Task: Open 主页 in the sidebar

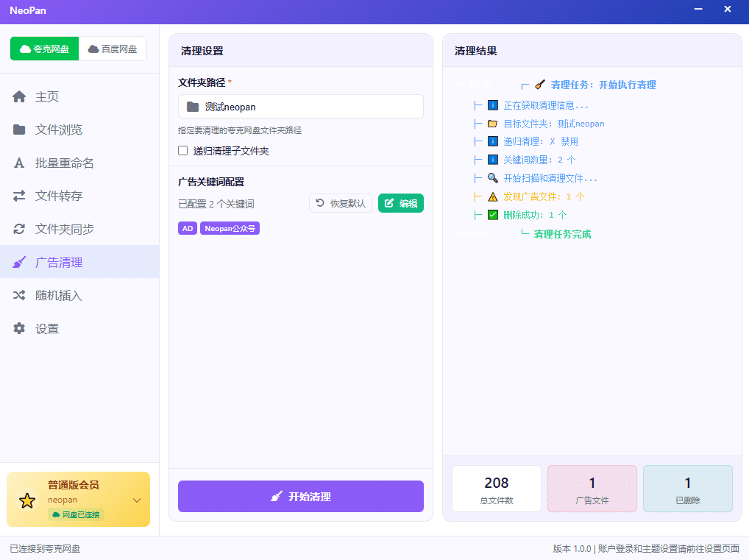Action: tap(79, 96)
